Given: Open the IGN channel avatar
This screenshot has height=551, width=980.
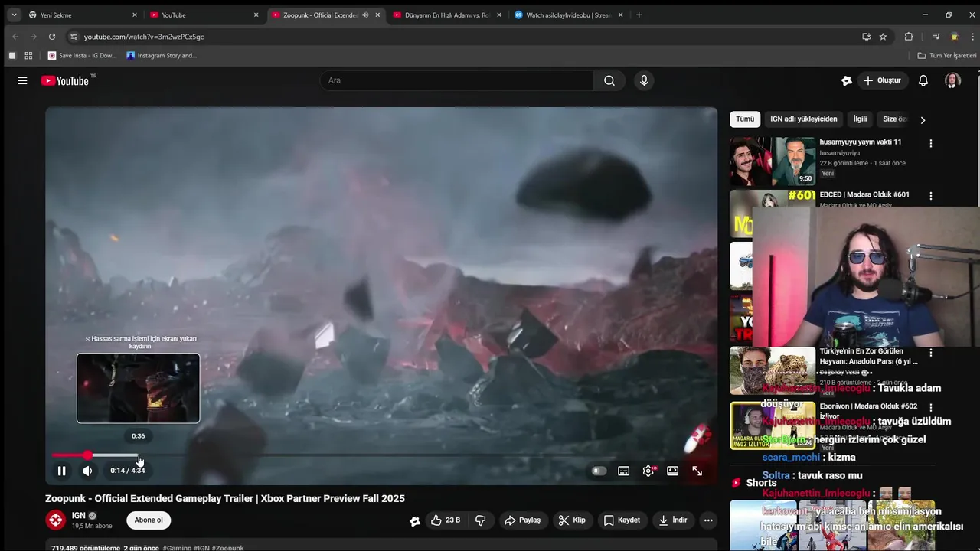Looking at the screenshot, I should pos(56,520).
